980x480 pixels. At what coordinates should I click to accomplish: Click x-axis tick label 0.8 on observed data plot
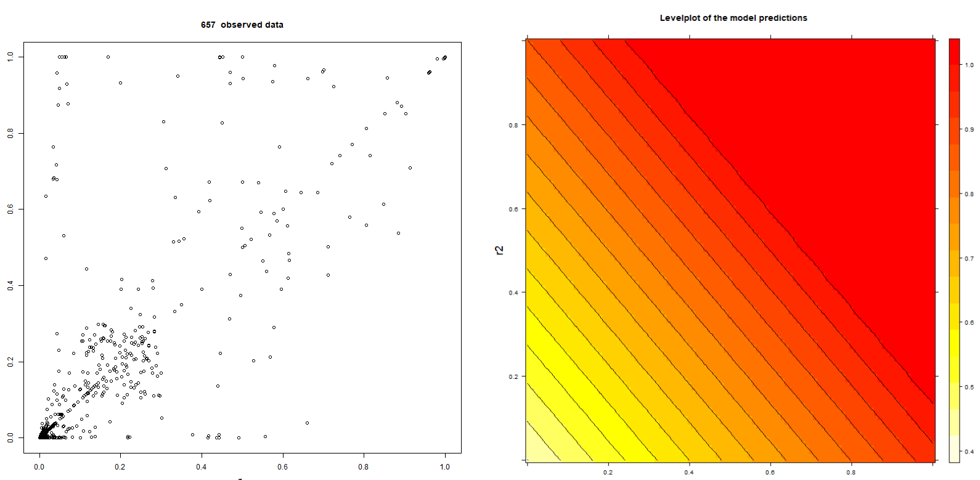click(x=364, y=466)
